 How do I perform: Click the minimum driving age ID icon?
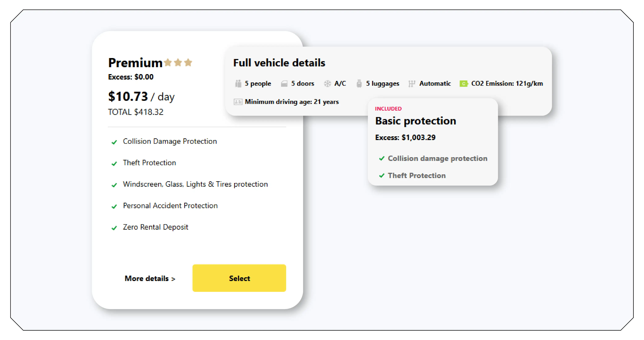tap(238, 102)
